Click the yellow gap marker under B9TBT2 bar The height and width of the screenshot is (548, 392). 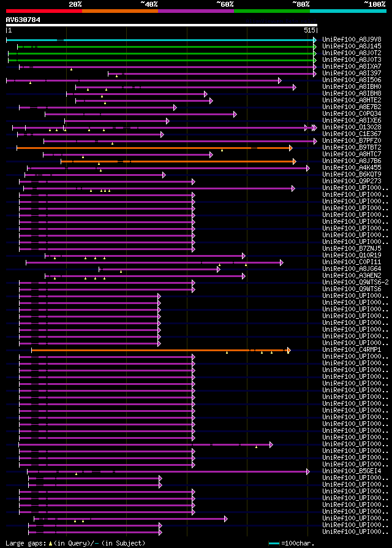[222, 150]
